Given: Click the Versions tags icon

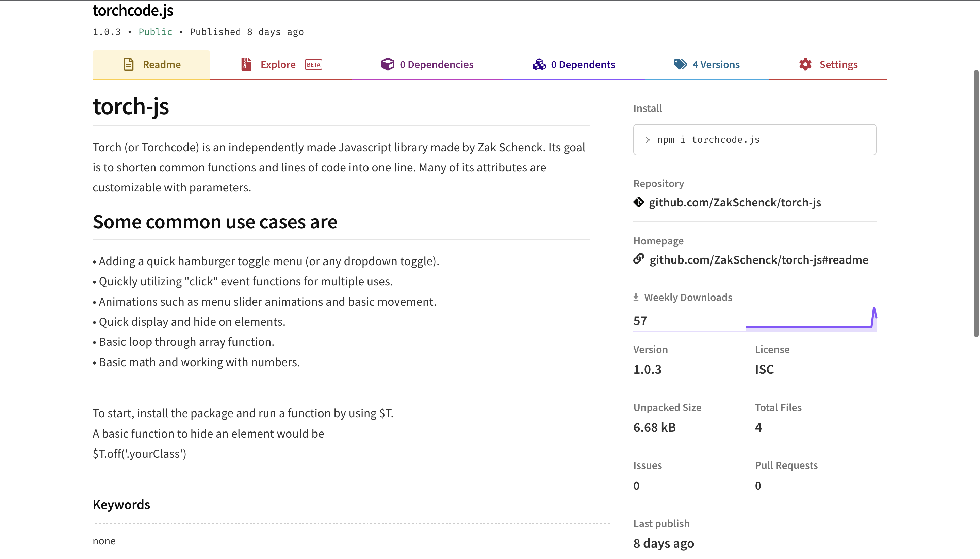Looking at the screenshot, I should pyautogui.click(x=680, y=64).
